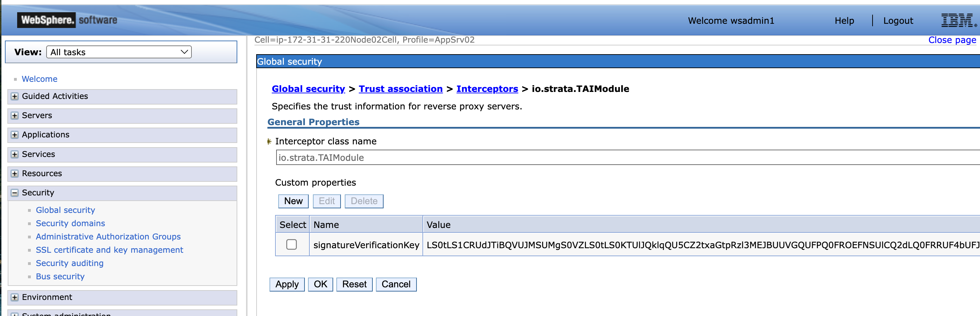Go to Trust association breadcrumb
Viewport: 980px width, 316px height.
[x=401, y=89]
